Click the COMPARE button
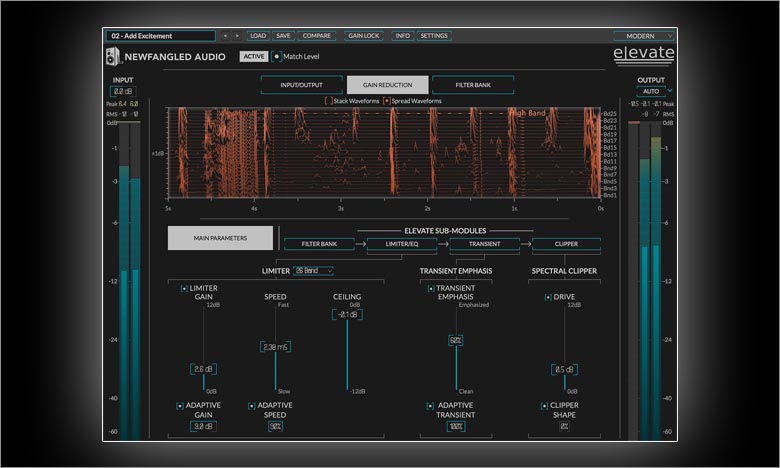This screenshot has width=780, height=468. tap(316, 36)
